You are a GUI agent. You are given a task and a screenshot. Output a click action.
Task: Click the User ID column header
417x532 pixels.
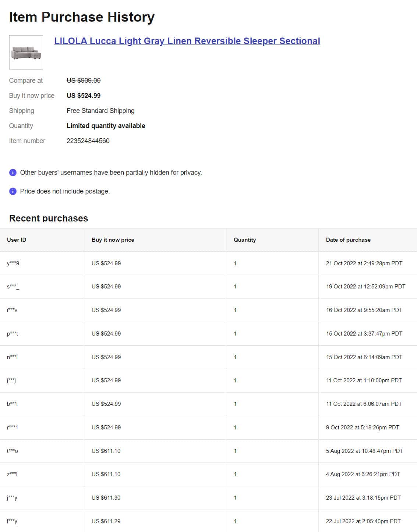click(x=17, y=240)
